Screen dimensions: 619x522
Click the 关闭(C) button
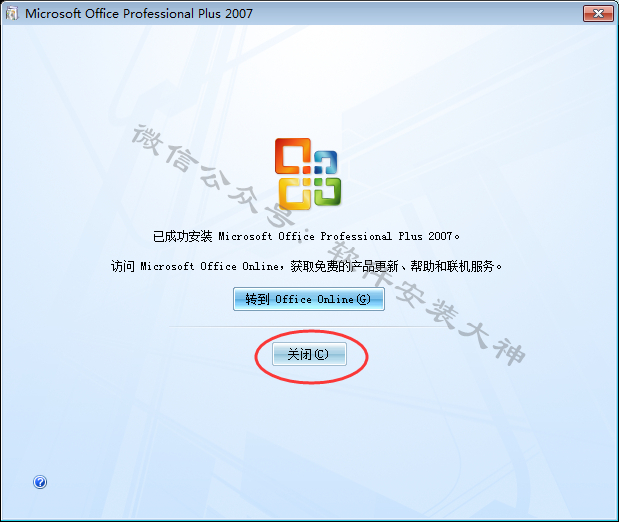pyautogui.click(x=309, y=354)
